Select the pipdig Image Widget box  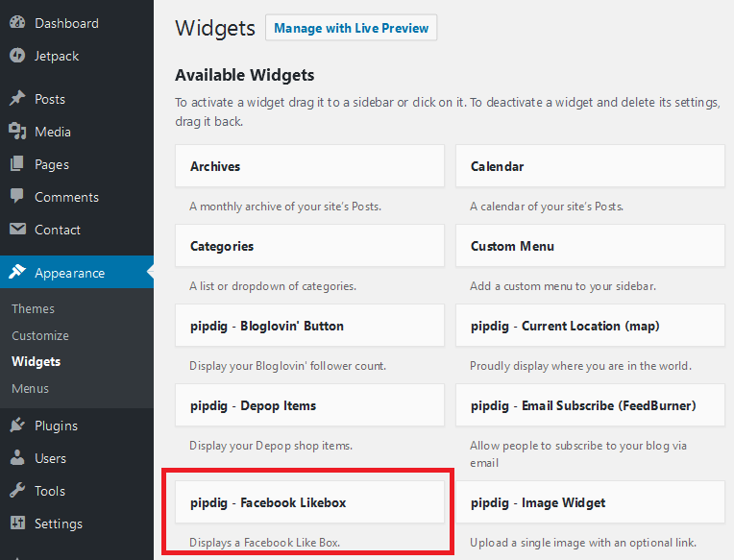[590, 502]
